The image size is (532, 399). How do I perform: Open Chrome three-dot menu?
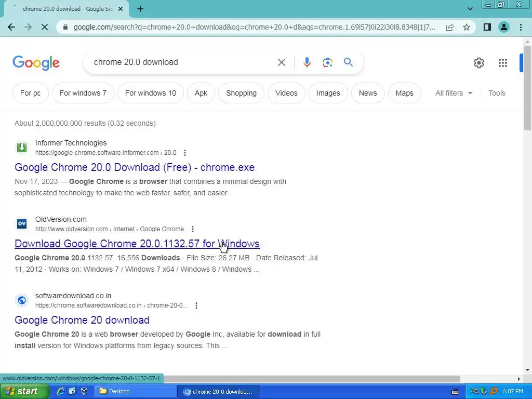point(521,27)
